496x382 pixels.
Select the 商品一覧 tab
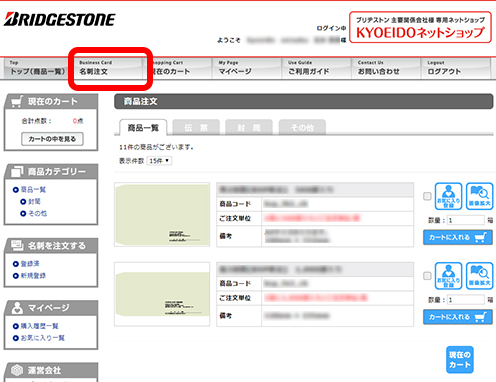coord(143,128)
